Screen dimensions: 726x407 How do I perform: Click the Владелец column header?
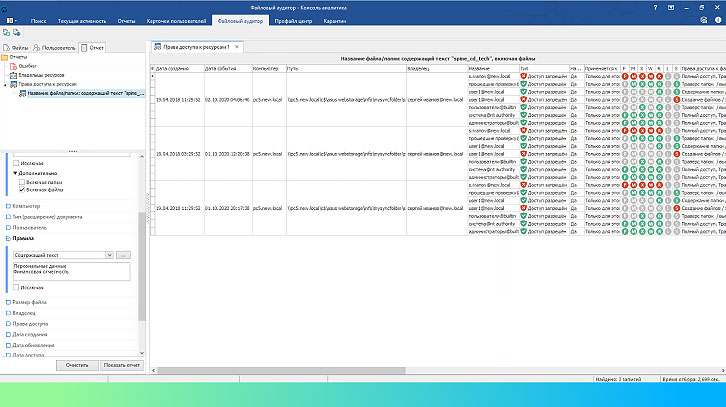pyautogui.click(x=437, y=69)
